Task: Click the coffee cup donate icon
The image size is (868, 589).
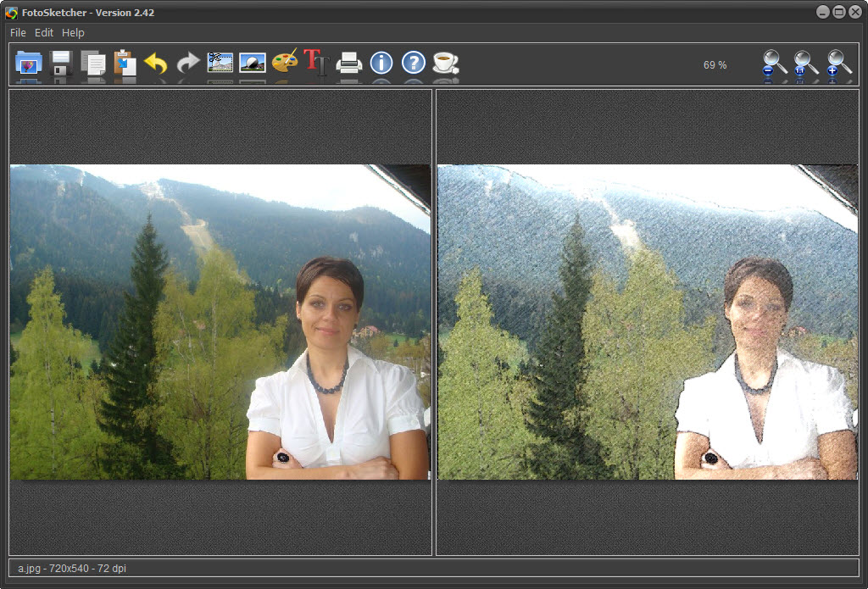Action: (x=445, y=64)
